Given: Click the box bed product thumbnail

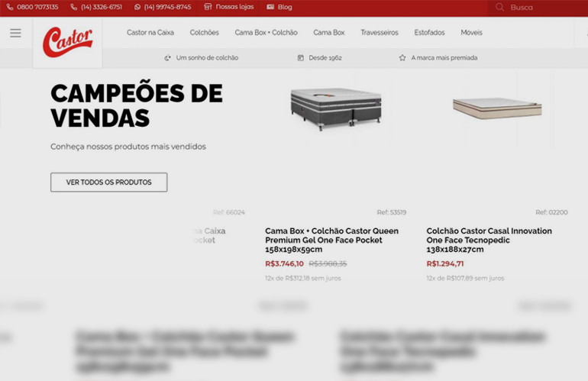Looking at the screenshot, I should point(335,108).
